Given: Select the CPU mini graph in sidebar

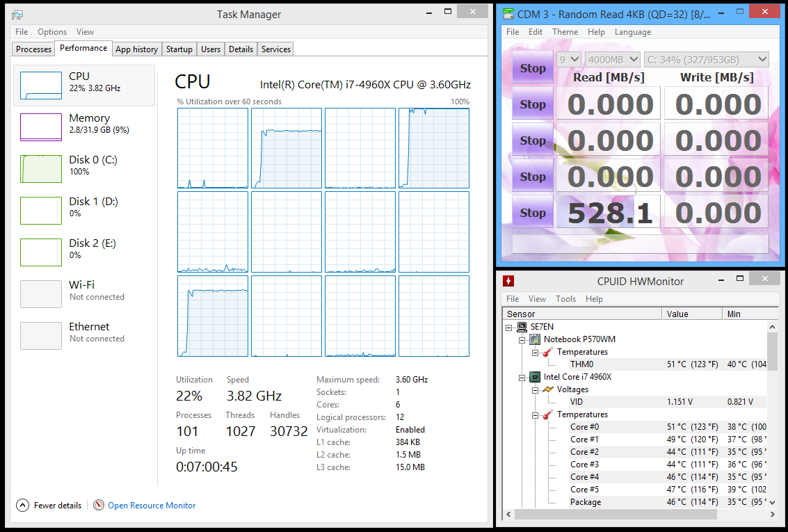Looking at the screenshot, I should tap(41, 86).
